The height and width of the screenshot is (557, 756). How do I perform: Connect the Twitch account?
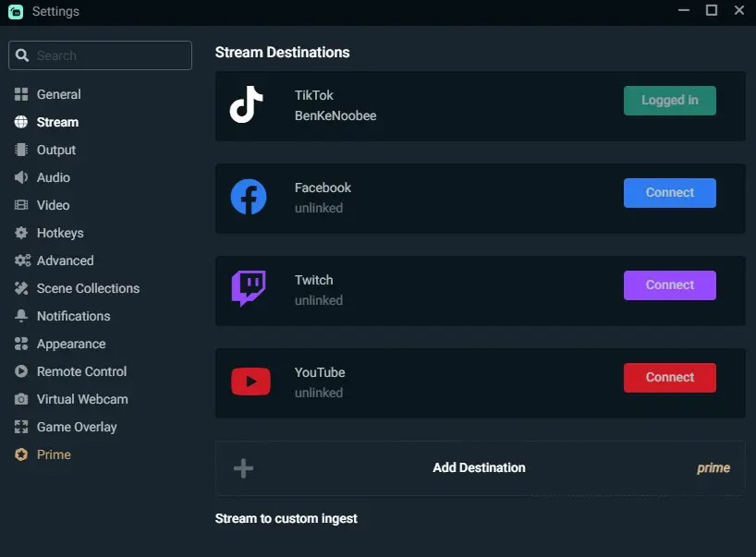pyautogui.click(x=669, y=285)
